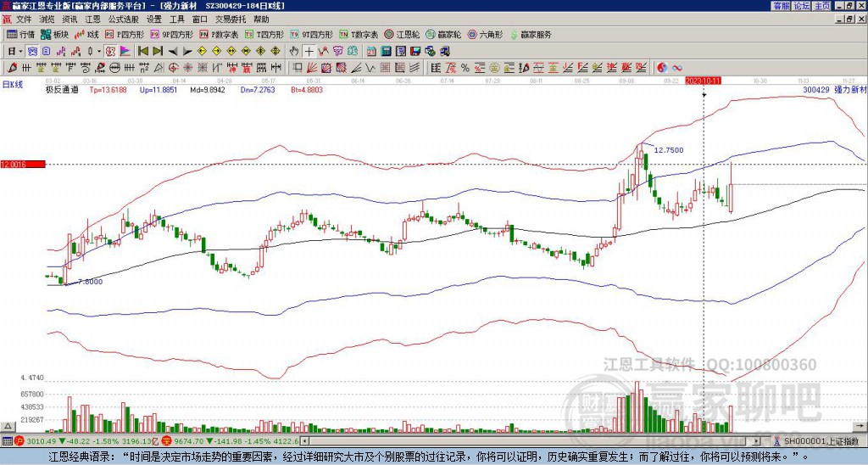The width and height of the screenshot is (868, 465).
Task: Open the 公式选股 menu
Action: click(124, 20)
